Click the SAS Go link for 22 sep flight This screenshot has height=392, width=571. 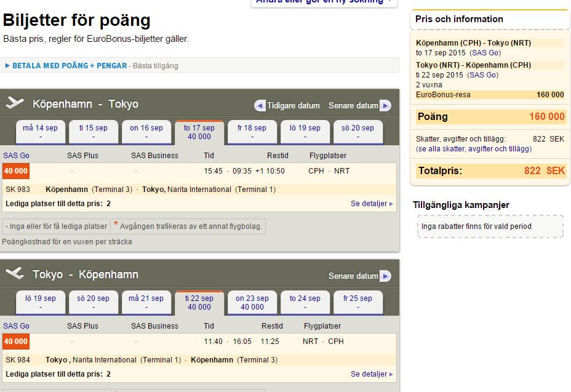(x=482, y=75)
